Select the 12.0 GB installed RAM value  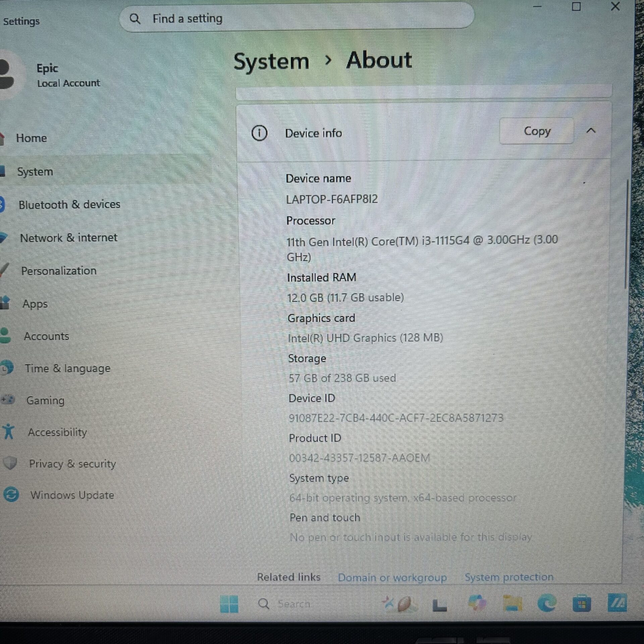pyautogui.click(x=345, y=298)
